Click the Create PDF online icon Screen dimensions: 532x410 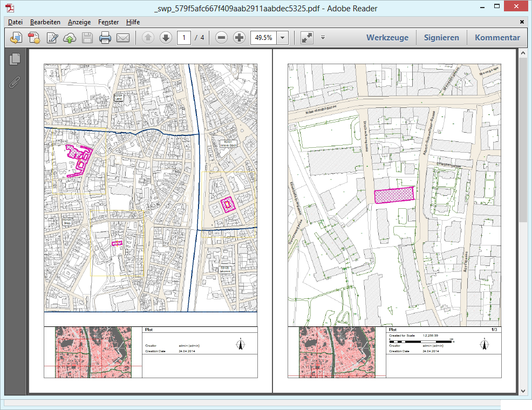coord(35,38)
